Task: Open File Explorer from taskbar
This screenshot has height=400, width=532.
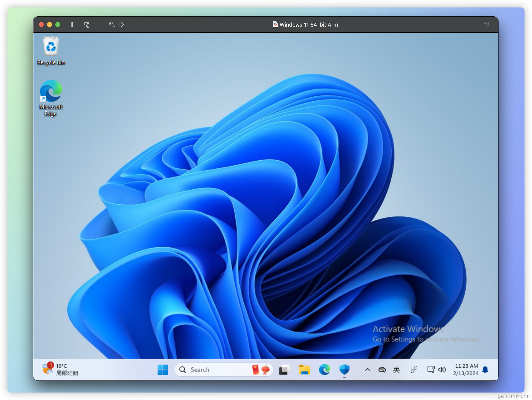Action: tap(304, 369)
